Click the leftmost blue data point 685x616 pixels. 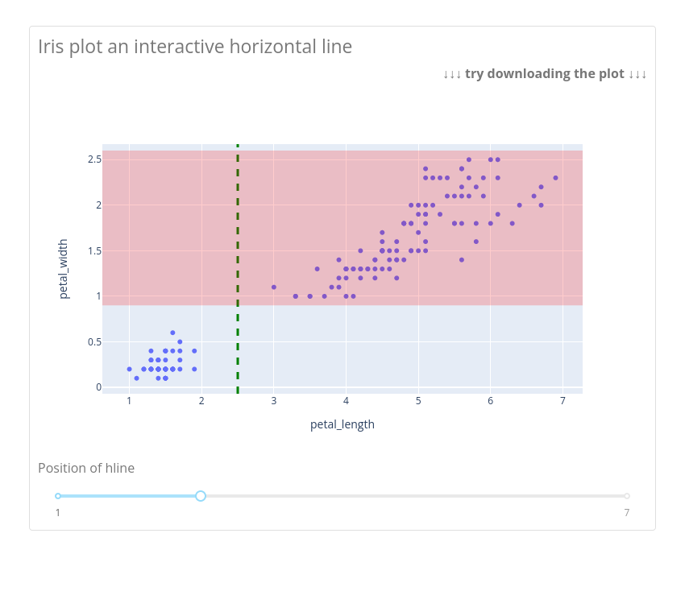click(x=129, y=370)
